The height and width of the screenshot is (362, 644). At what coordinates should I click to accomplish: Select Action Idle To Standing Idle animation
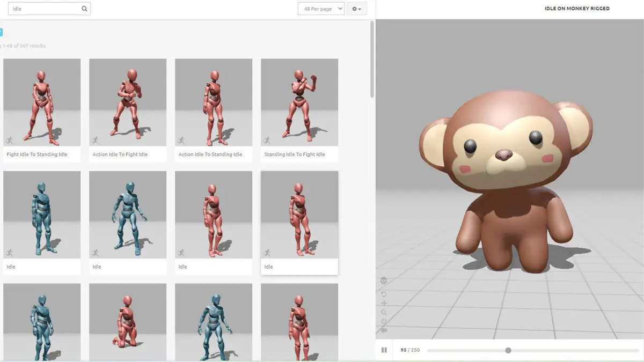(214, 110)
